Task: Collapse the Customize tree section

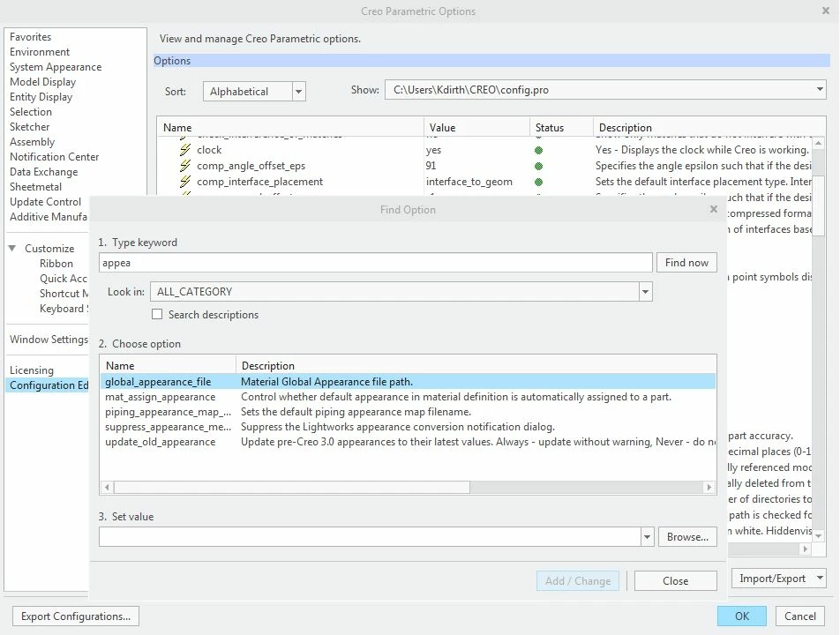Action: [12, 248]
